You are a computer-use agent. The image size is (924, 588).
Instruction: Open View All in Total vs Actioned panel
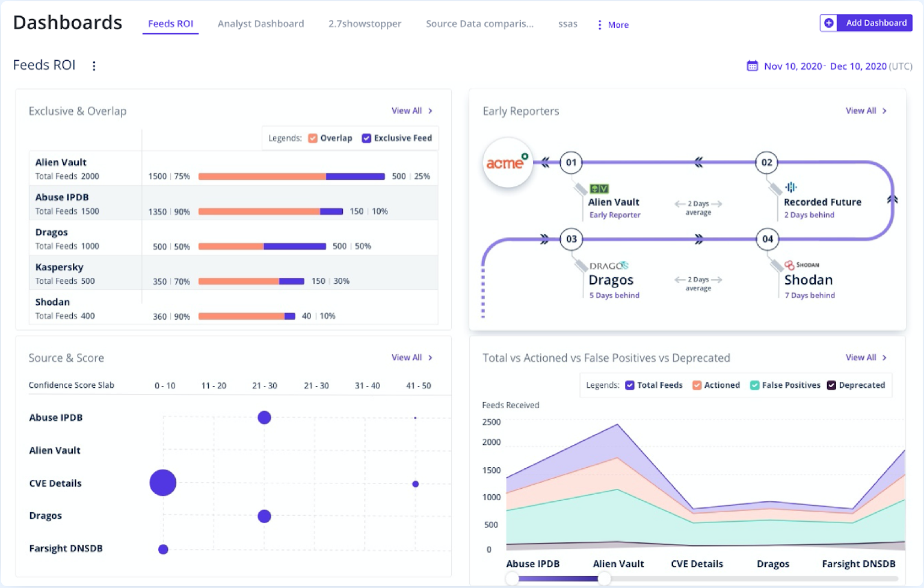(x=866, y=357)
